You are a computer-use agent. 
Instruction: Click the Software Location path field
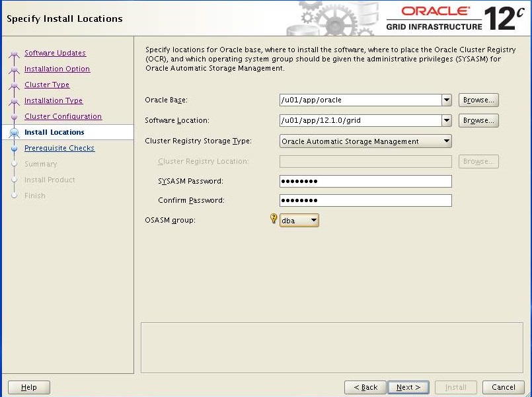(361, 120)
